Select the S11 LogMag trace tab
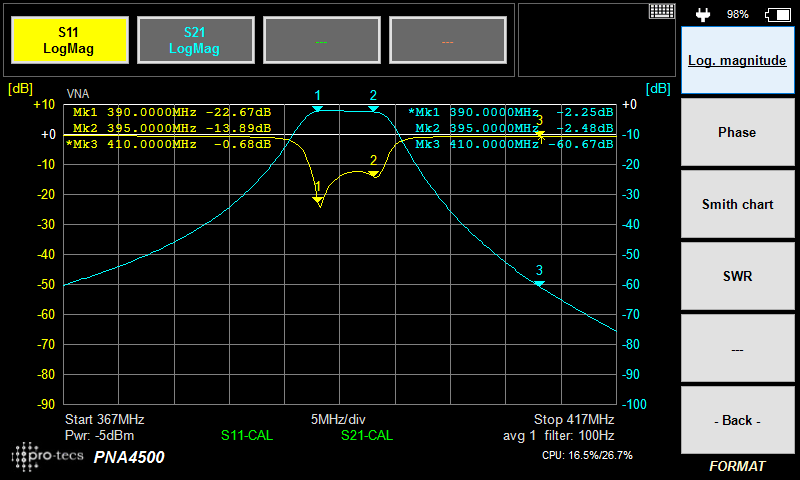The height and width of the screenshot is (480, 800). [x=68, y=40]
